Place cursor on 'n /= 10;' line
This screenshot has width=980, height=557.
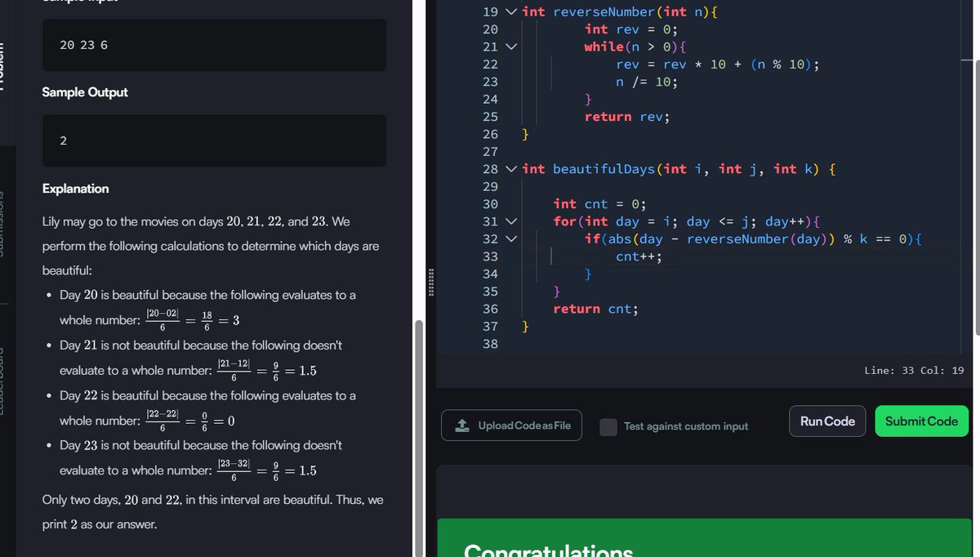pos(647,82)
